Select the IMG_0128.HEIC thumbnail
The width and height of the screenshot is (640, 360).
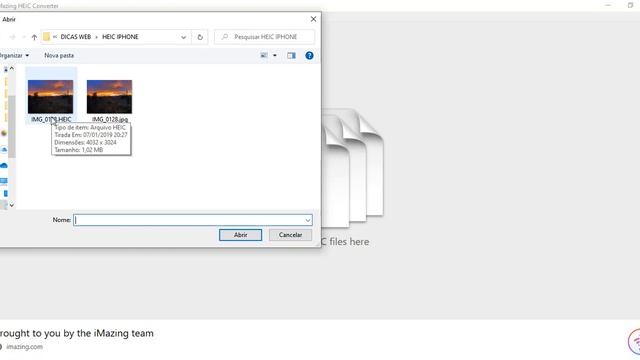coord(51,97)
